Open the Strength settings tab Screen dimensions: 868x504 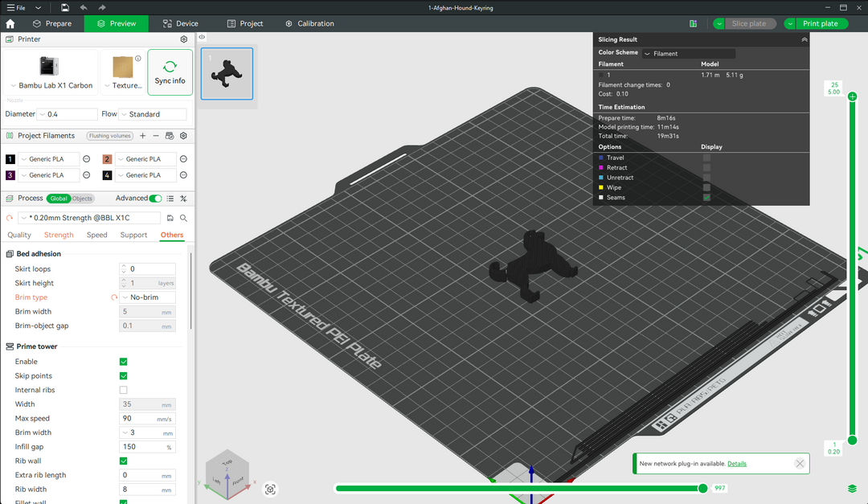58,235
